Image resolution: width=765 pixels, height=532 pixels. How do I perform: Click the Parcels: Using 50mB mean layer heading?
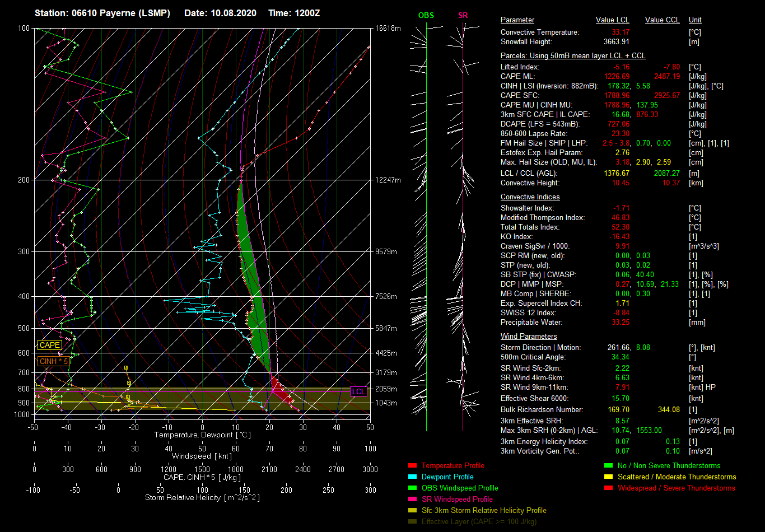point(573,56)
